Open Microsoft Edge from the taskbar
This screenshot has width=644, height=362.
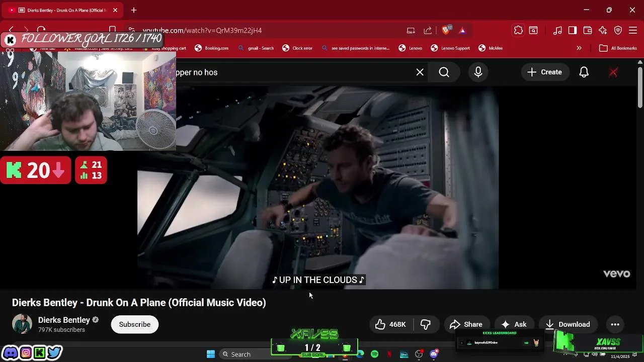360,354
